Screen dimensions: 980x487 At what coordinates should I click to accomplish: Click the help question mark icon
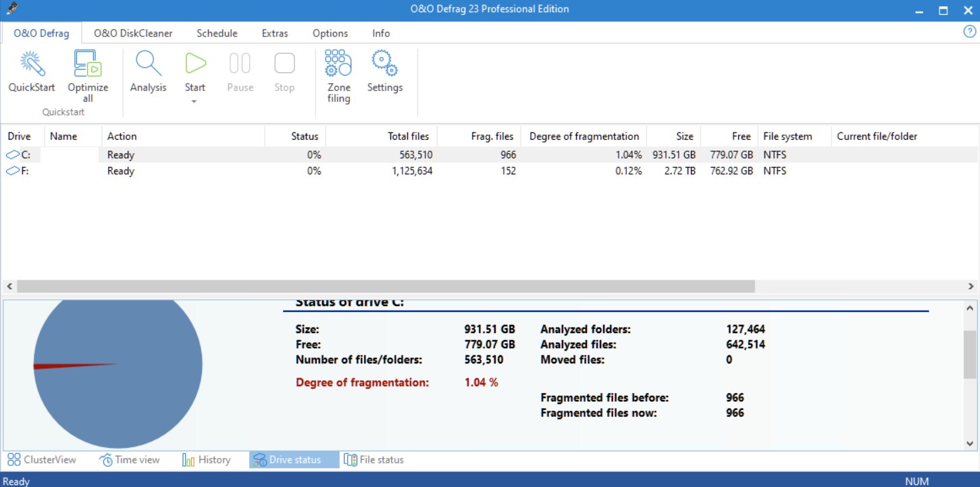(969, 32)
